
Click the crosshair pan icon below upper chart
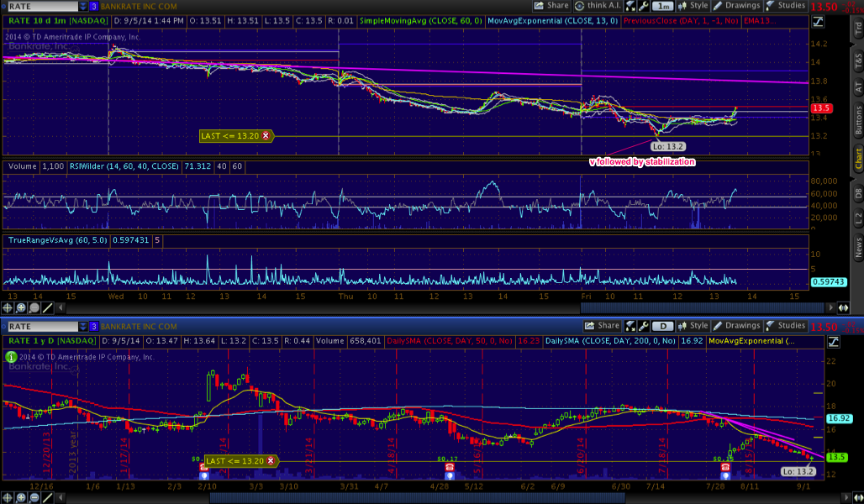point(8,308)
